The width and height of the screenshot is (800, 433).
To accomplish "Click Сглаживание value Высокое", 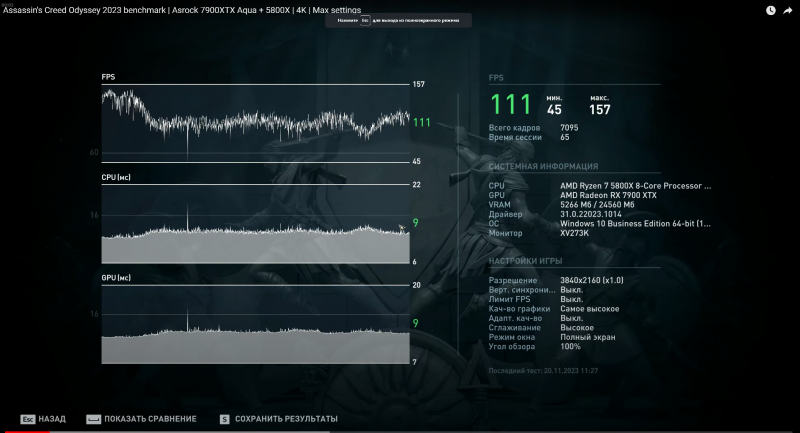I will click(x=577, y=328).
